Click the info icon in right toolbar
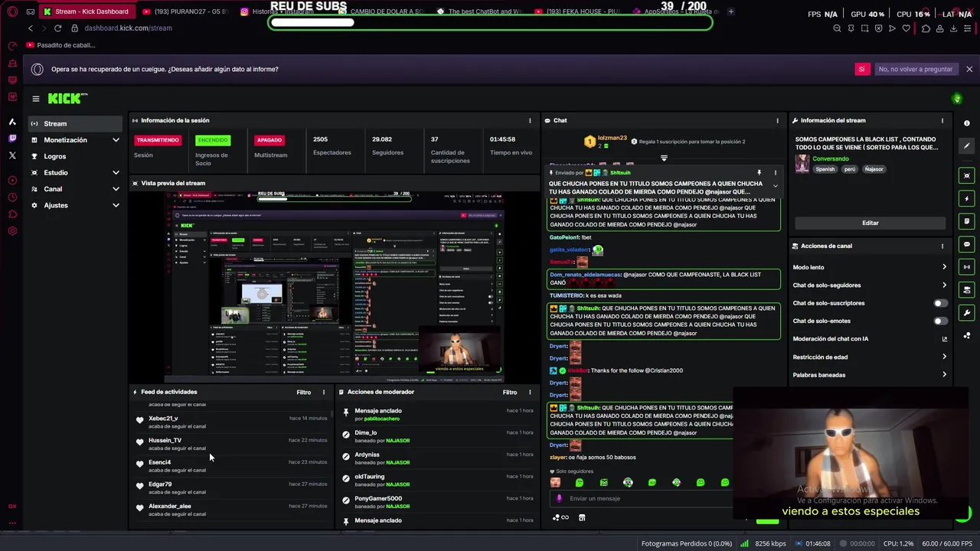The width and height of the screenshot is (980, 551). (967, 123)
